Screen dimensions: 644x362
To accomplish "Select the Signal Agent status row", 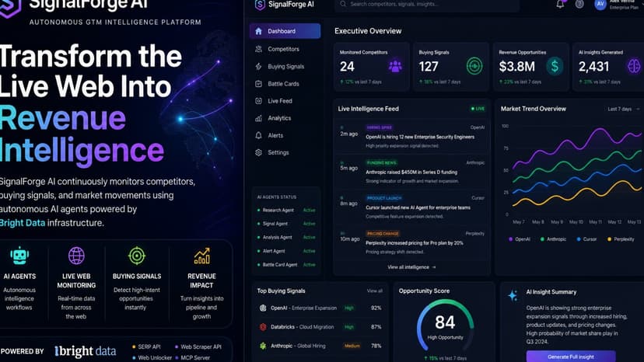I will [286, 224].
